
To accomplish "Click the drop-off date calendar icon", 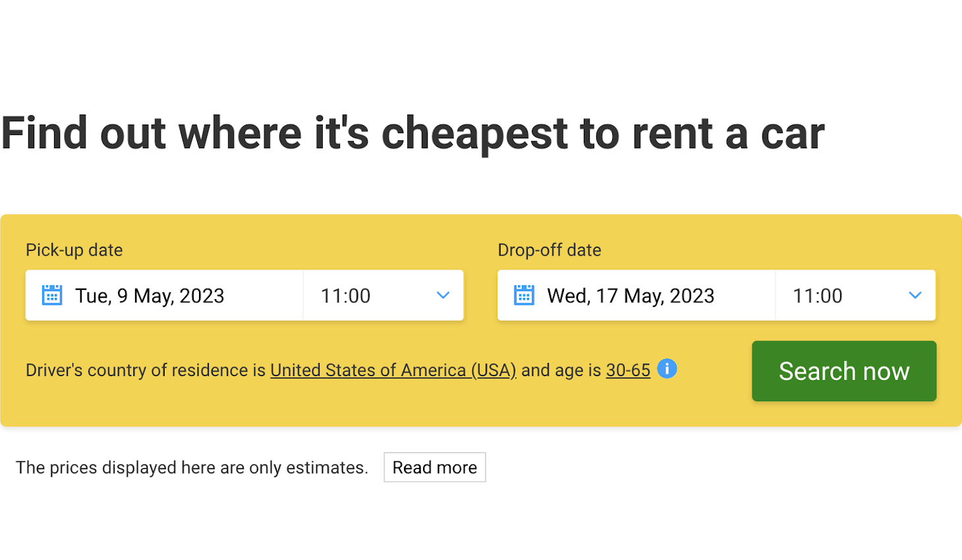I will tap(524, 295).
